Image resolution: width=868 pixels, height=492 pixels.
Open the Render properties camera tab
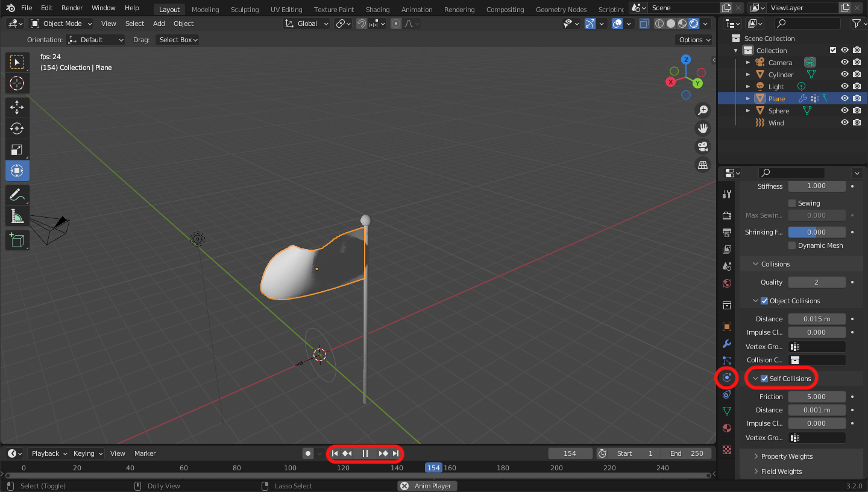point(727,215)
